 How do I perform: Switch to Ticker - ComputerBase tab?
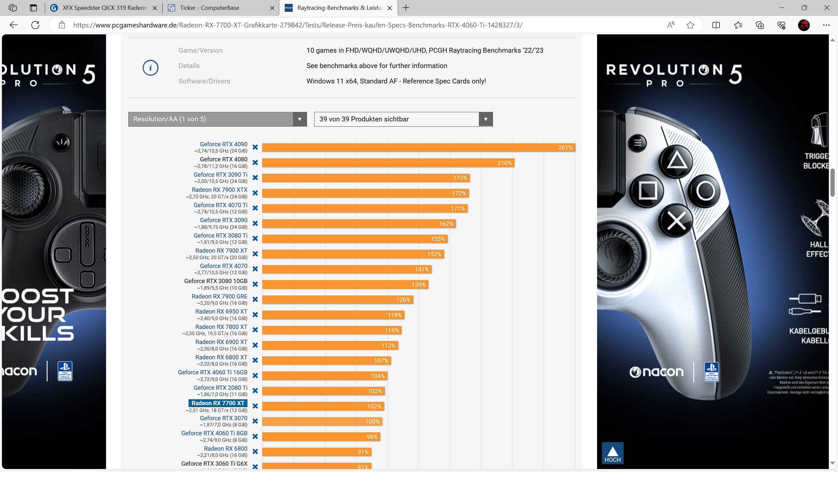point(209,8)
